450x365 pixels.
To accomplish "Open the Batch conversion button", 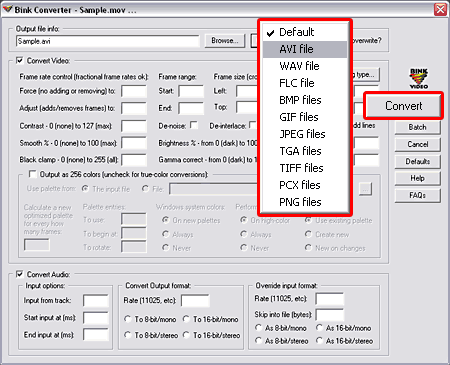I will tap(417, 127).
